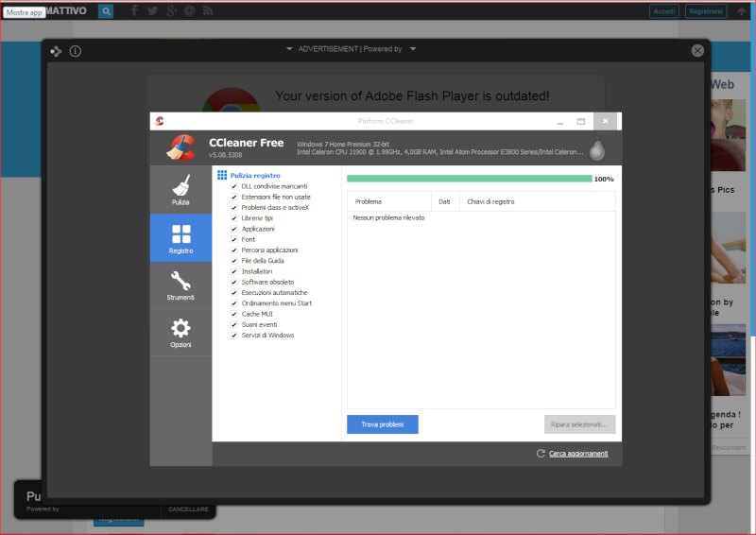Toggle Percorsi applicazioni checkbox
Viewport: 756px width, 535px height.
pos(233,250)
